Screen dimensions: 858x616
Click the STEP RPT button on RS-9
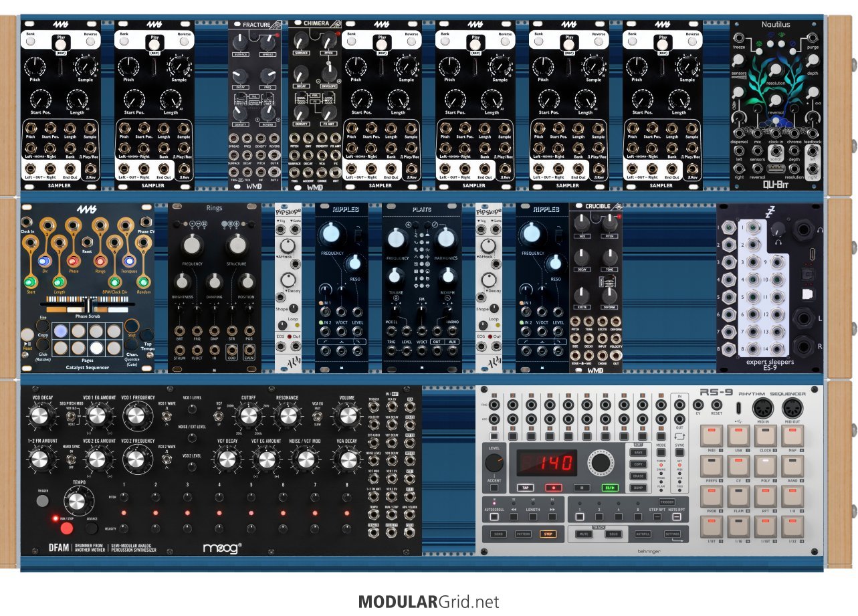pyautogui.click(x=657, y=516)
